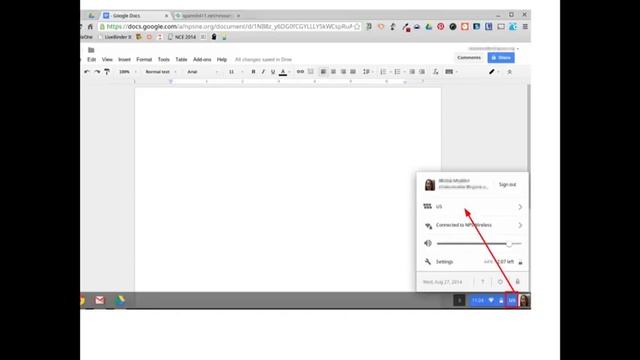Expand the US keyboard input row
640x360 pixels.
tap(473, 207)
